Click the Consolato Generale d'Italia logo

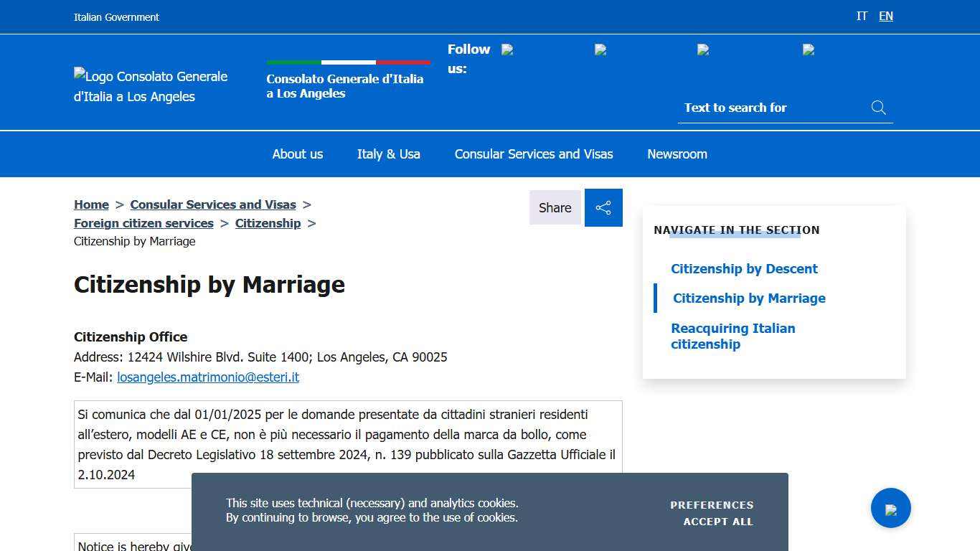coord(150,86)
